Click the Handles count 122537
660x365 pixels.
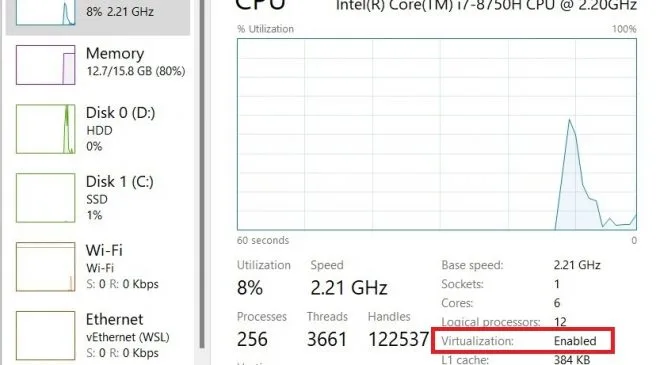pyautogui.click(x=398, y=339)
